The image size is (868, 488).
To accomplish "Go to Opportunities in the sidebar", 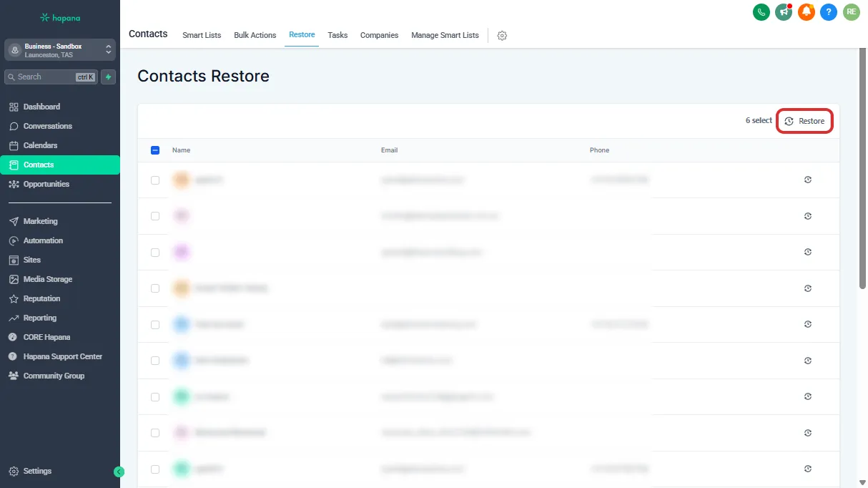I will [x=46, y=184].
